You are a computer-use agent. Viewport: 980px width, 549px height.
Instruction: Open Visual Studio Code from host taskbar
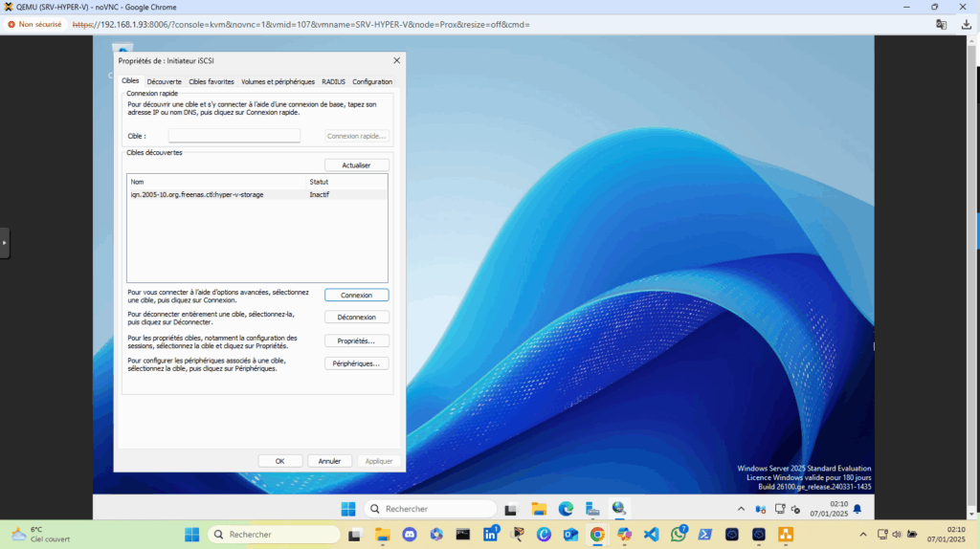(x=651, y=535)
